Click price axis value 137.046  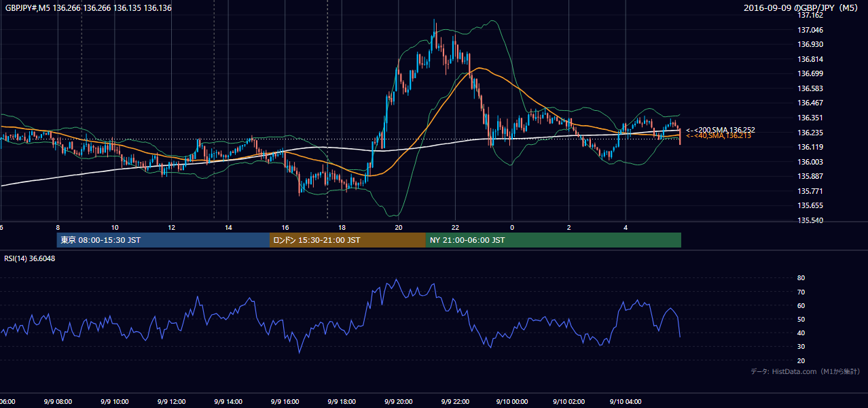(810, 30)
